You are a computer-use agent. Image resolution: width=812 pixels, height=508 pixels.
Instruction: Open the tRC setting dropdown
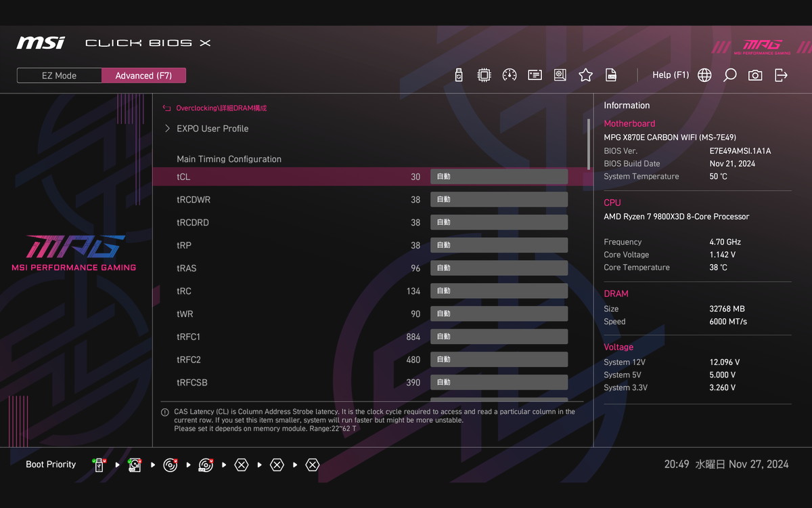coord(499,291)
